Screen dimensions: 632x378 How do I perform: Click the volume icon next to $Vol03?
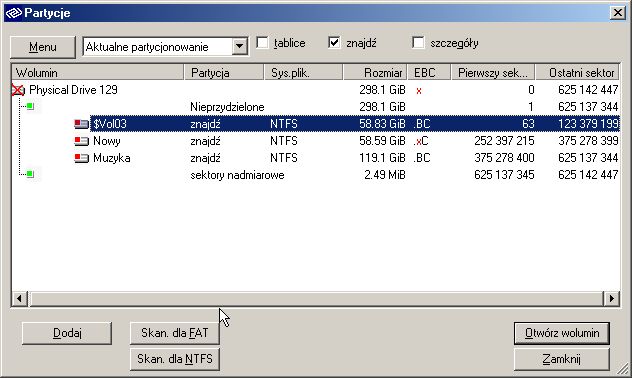pyautogui.click(x=81, y=124)
